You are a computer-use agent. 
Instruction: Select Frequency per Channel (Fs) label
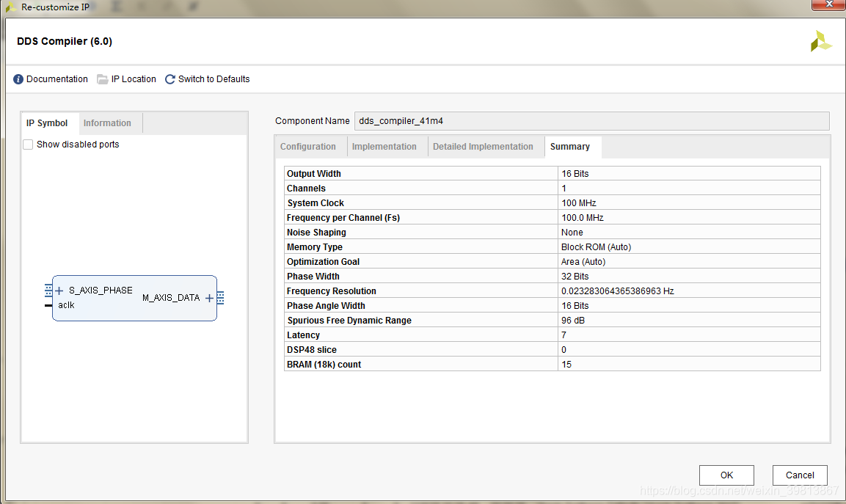343,217
